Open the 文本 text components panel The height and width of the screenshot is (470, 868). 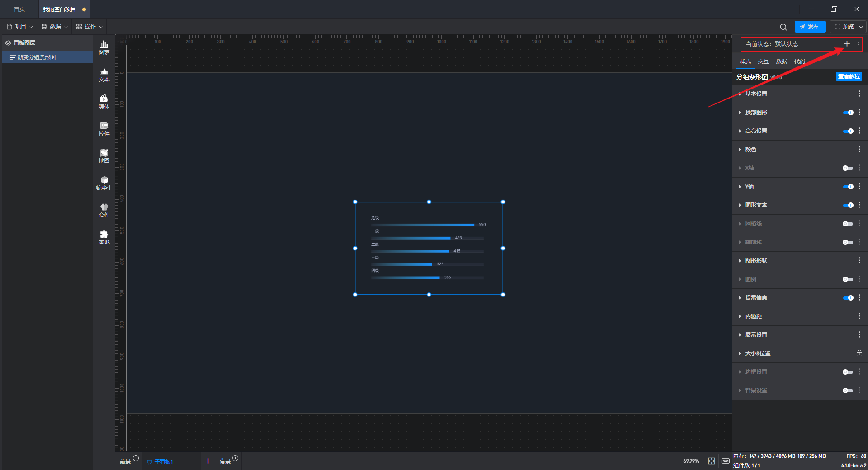104,75
